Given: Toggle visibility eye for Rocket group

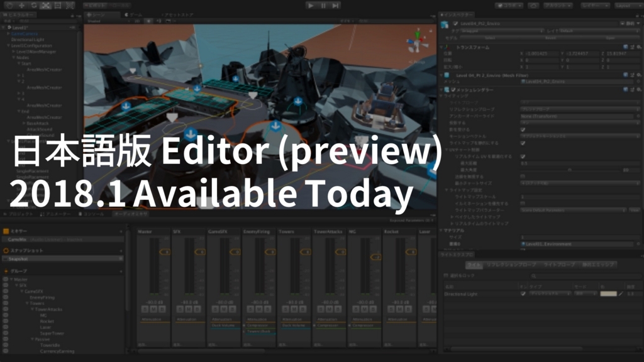Looking at the screenshot, I should click(5, 321).
